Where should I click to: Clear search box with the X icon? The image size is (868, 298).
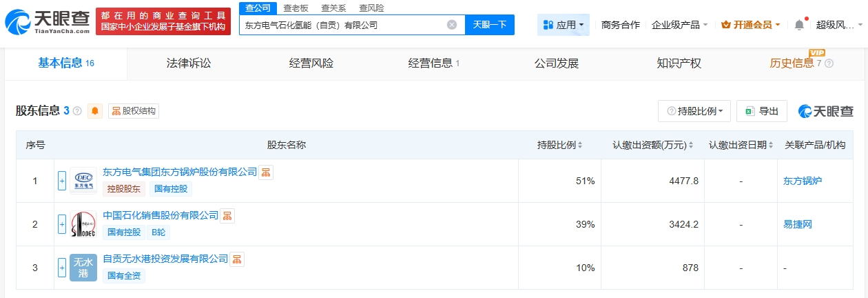point(452,25)
